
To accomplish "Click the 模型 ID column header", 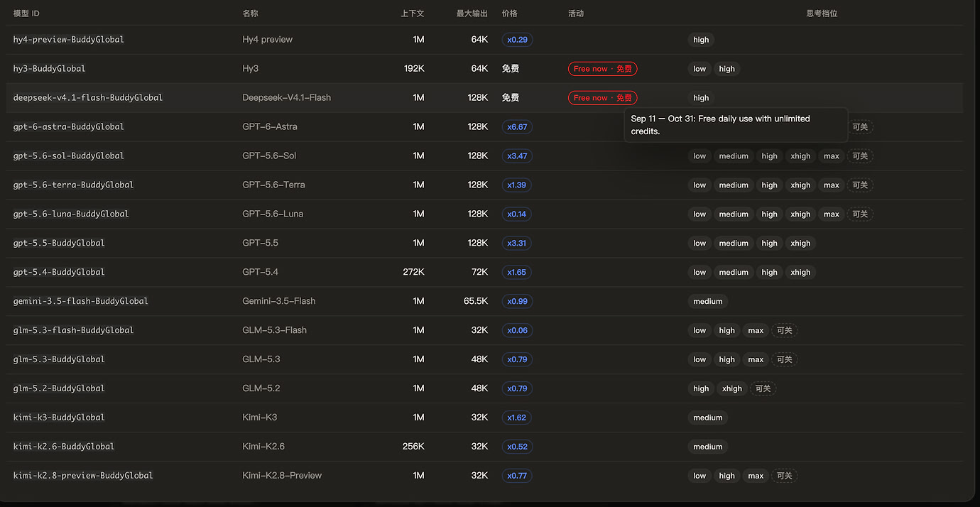I will click(x=26, y=13).
